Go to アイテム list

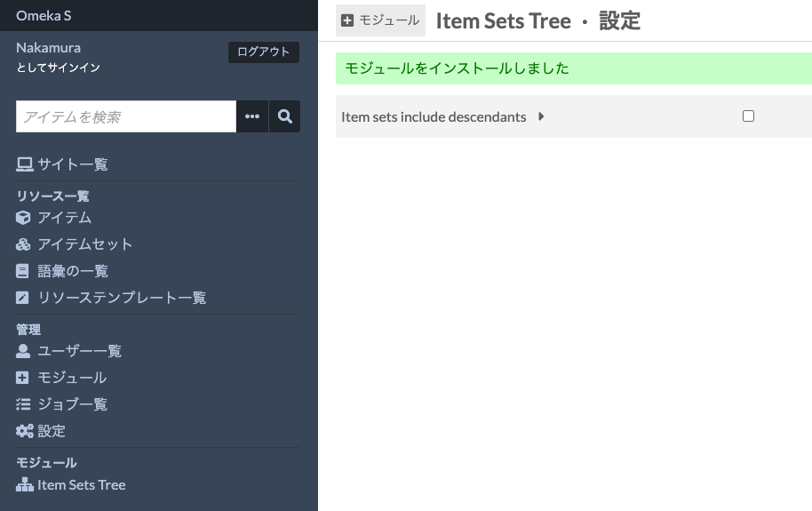tap(64, 218)
